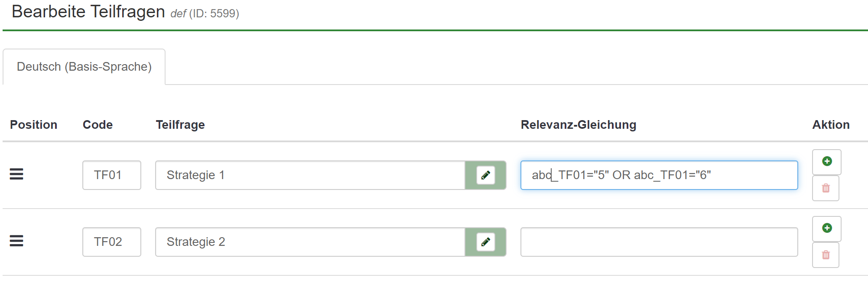Click the Position column header
The height and width of the screenshot is (281, 868).
coord(33,125)
